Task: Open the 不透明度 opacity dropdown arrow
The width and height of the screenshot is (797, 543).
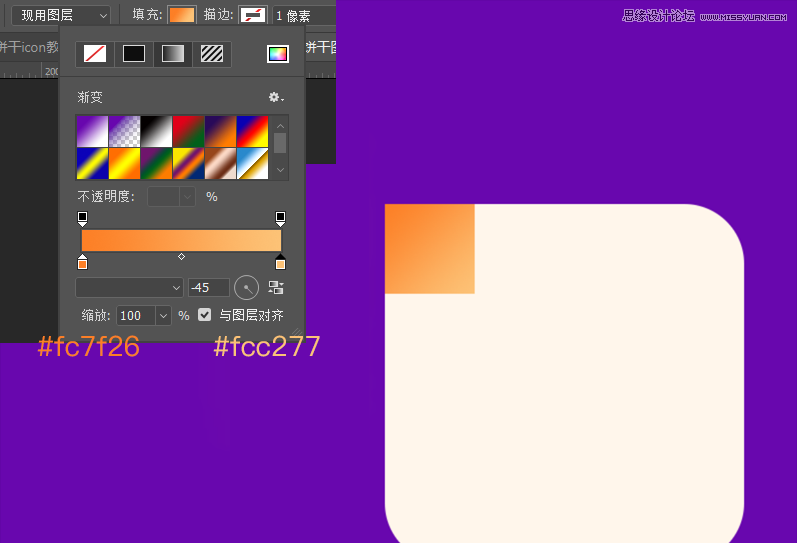Action: click(187, 197)
